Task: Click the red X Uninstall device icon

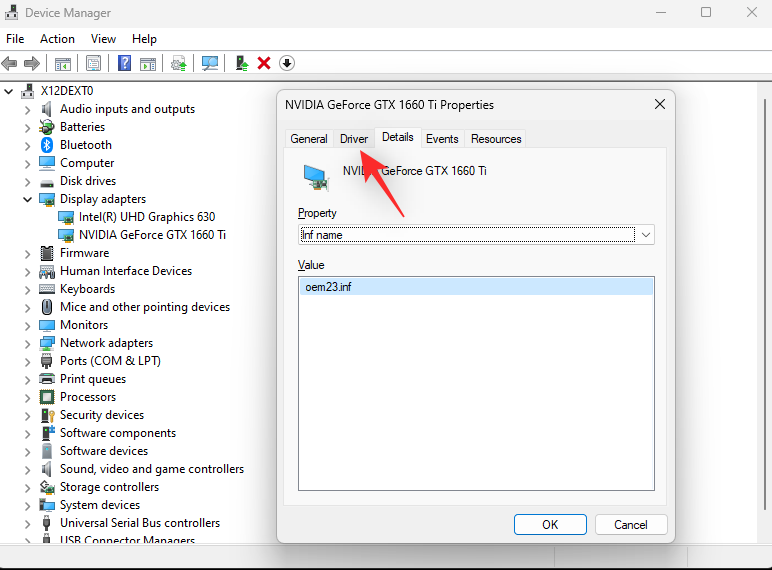Action: (x=264, y=63)
